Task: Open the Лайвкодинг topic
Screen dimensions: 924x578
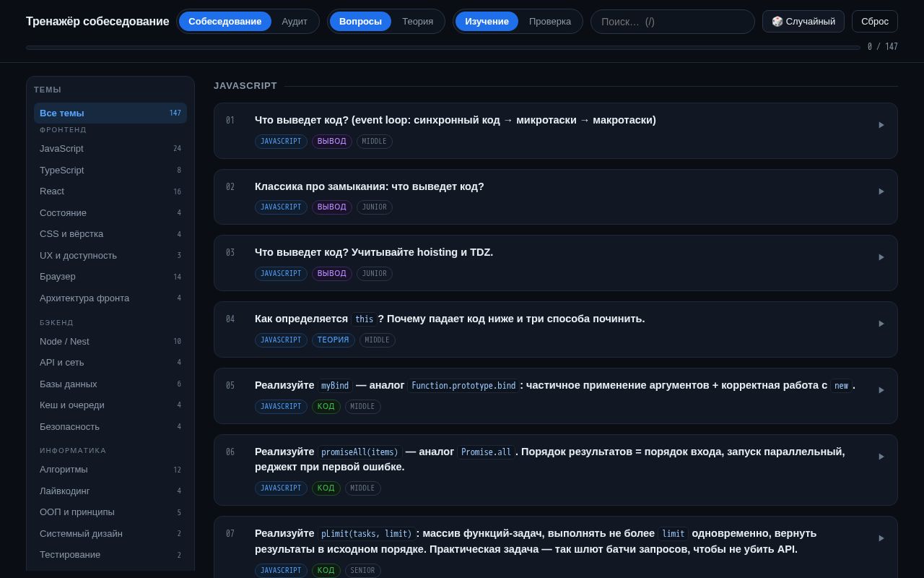Action: [x=110, y=491]
